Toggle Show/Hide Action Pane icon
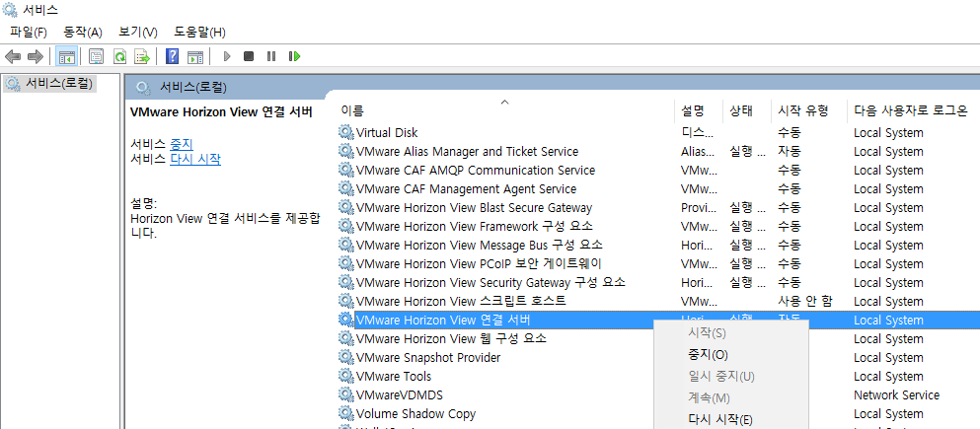 coord(195,56)
